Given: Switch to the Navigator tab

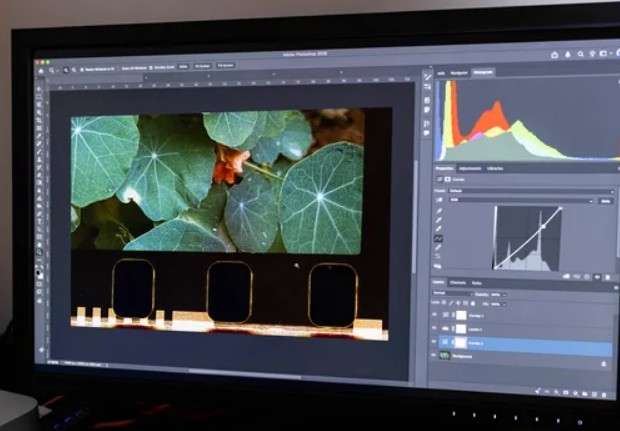Looking at the screenshot, I should point(459,73).
